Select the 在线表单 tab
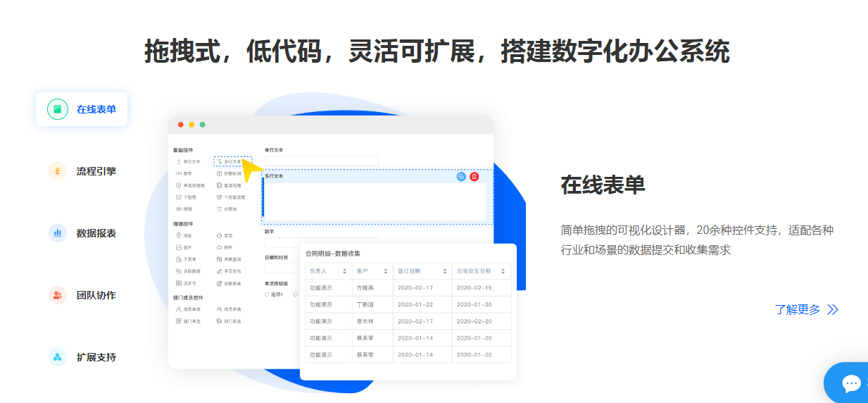The height and width of the screenshot is (403, 868). pyautogui.click(x=82, y=109)
